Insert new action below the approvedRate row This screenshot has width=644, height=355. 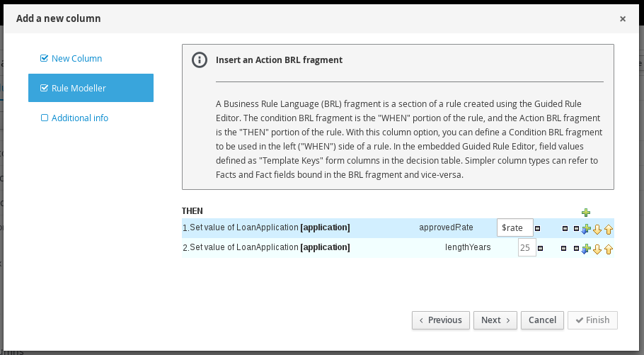[585, 229]
